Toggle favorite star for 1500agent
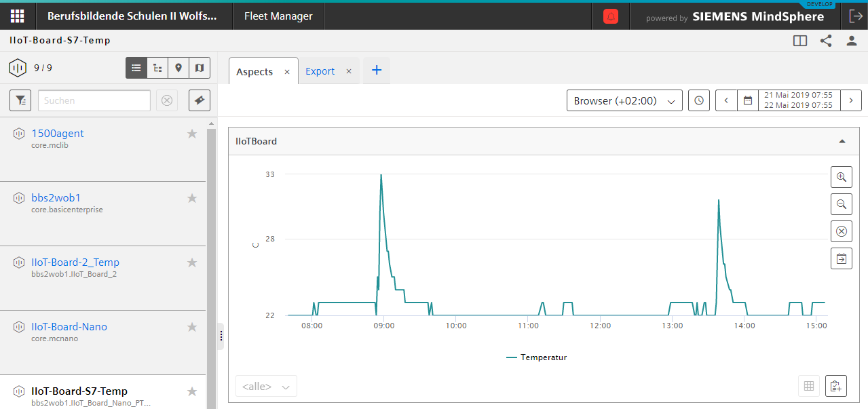Screen dimensions: 868x409 pos(192,134)
